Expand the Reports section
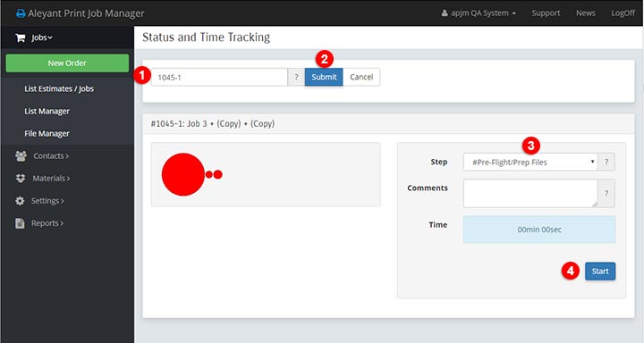 click(x=47, y=223)
